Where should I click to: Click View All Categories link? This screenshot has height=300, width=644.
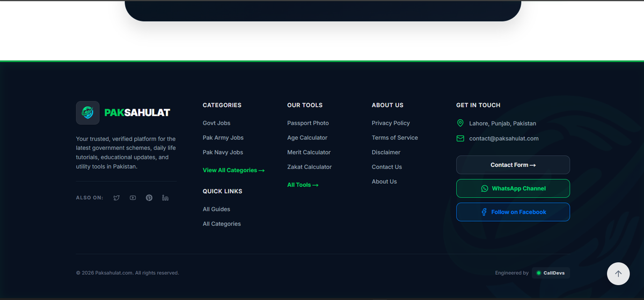point(233,170)
